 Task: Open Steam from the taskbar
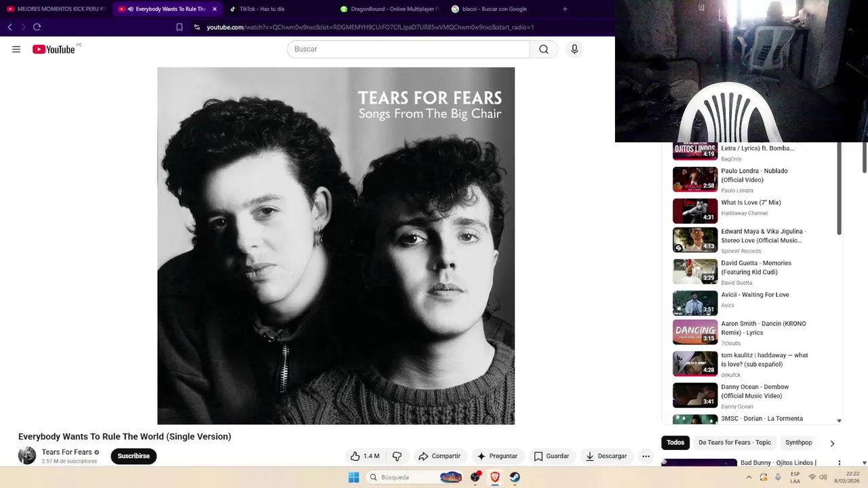515,477
